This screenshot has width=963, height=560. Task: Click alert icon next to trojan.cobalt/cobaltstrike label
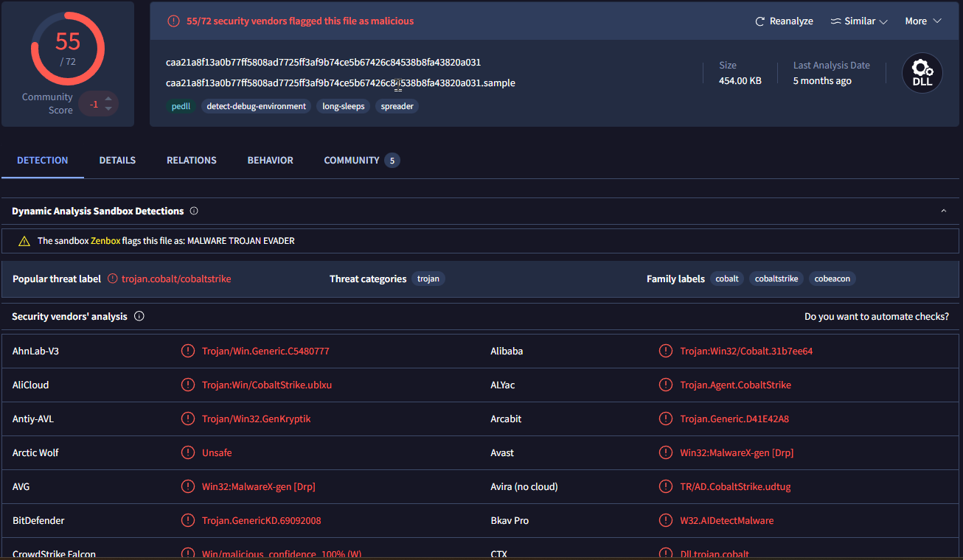point(113,279)
